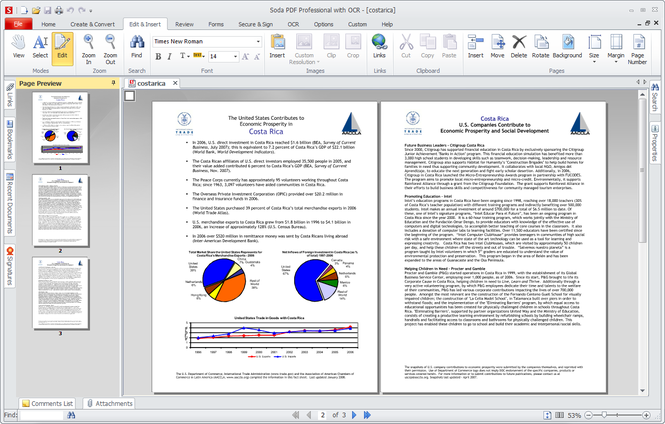
Task: Go to the next page arrow
Action: coord(354,415)
